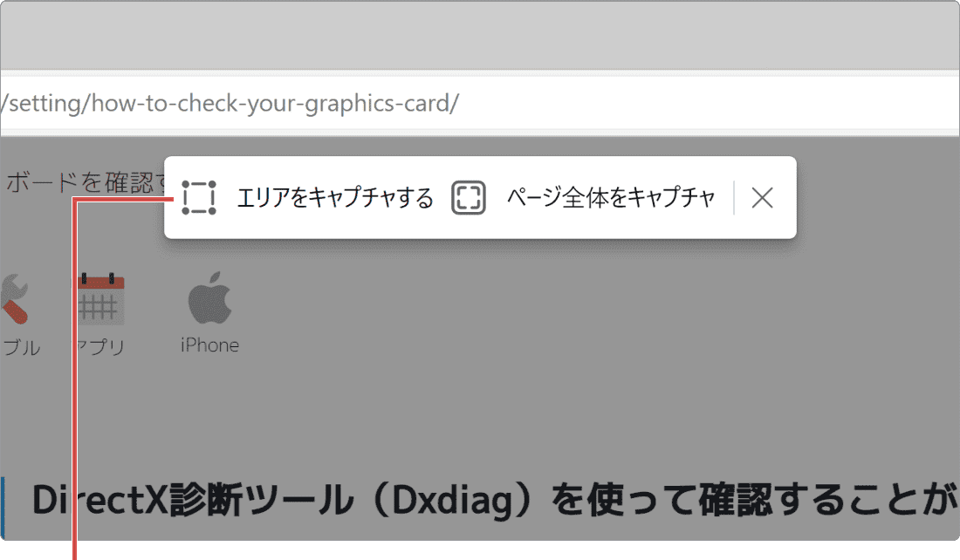Click the full page capture frame icon

point(469,198)
